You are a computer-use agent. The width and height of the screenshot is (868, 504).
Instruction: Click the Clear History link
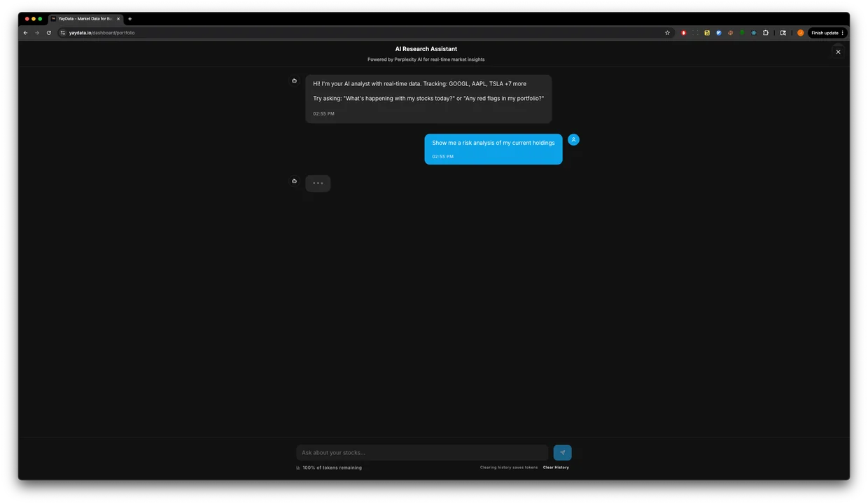tap(556, 468)
